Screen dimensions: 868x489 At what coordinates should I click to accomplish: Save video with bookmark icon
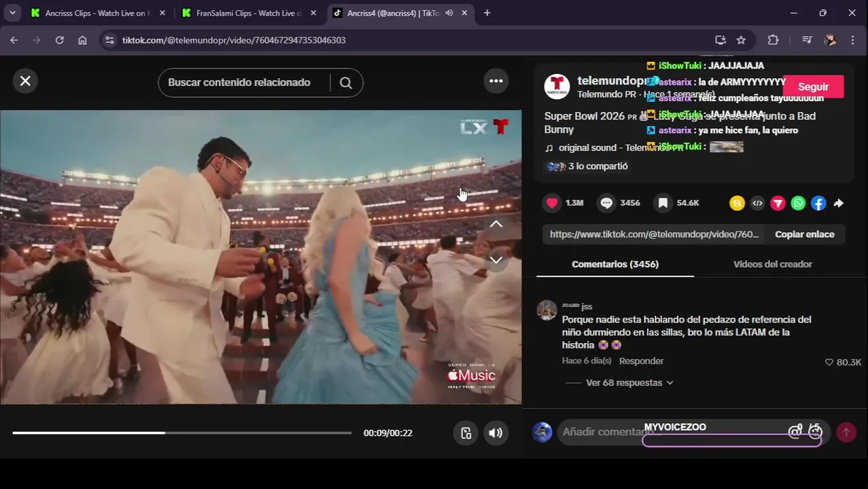click(663, 202)
